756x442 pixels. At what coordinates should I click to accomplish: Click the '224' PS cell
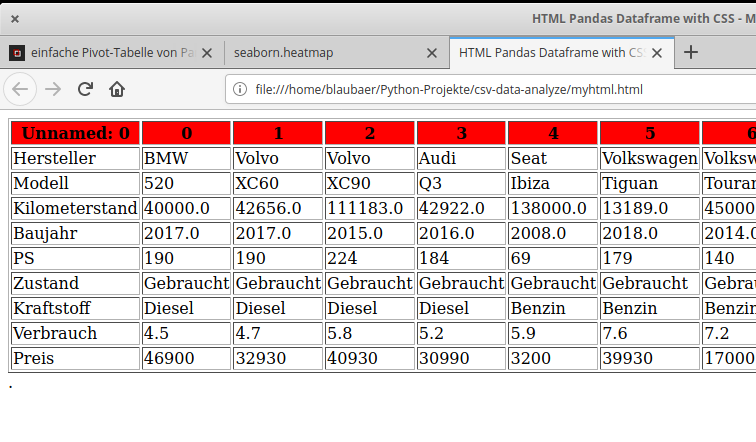(x=370, y=258)
